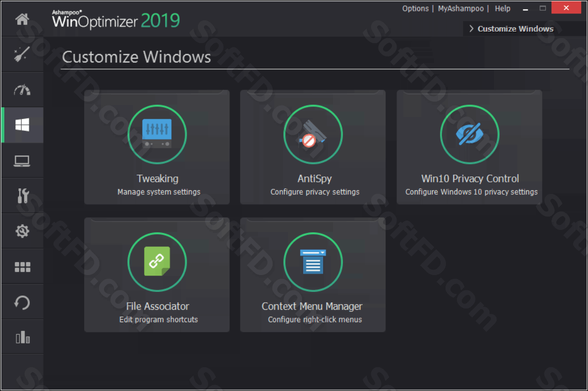Open the Win10 Privacy Control title label
The width and height of the screenshot is (588, 391).
(x=470, y=178)
